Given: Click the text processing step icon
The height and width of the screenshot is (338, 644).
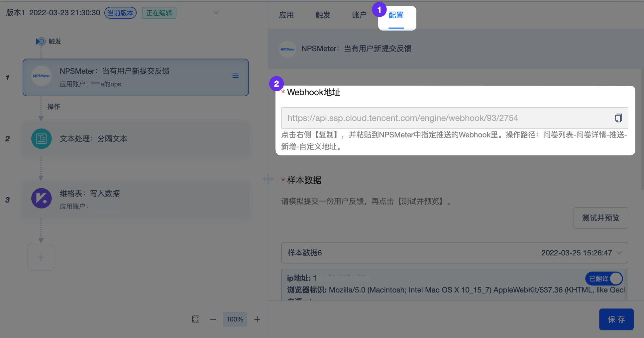Looking at the screenshot, I should coord(42,138).
